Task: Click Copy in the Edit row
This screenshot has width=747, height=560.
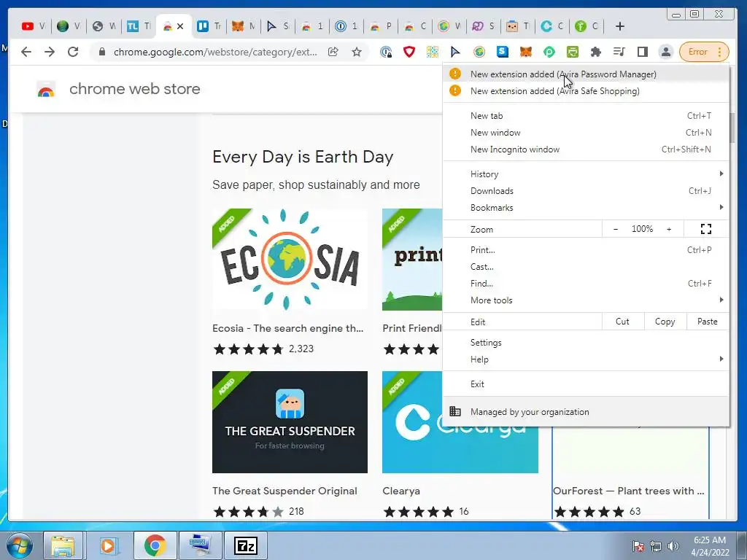Action: [x=665, y=322]
